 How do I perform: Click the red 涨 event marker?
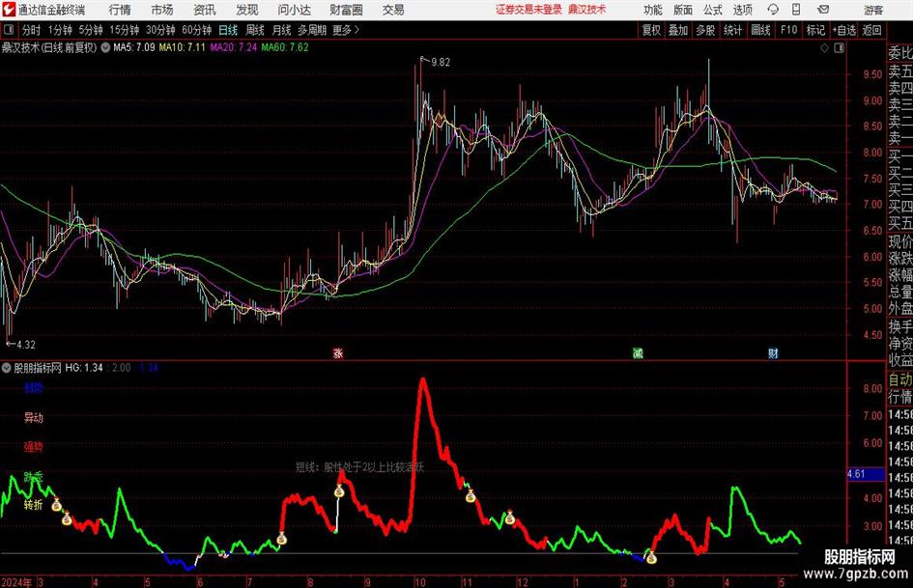click(x=338, y=353)
